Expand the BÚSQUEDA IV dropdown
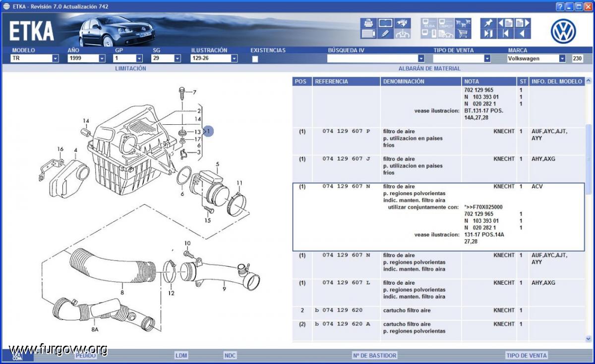 [x=421, y=58]
